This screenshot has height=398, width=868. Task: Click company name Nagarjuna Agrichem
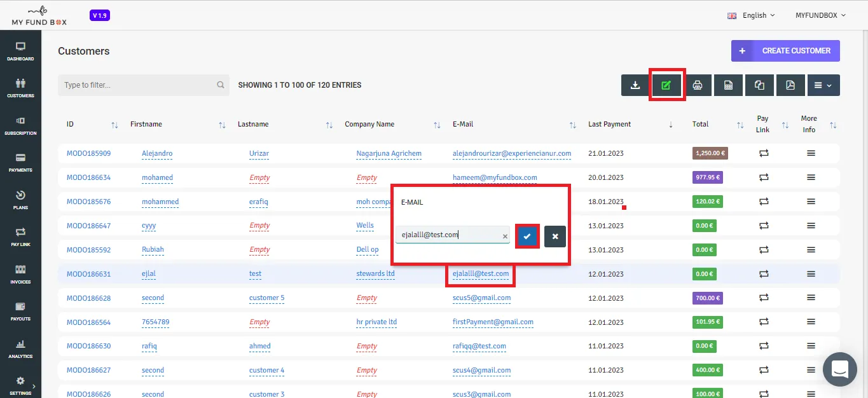[x=389, y=154]
